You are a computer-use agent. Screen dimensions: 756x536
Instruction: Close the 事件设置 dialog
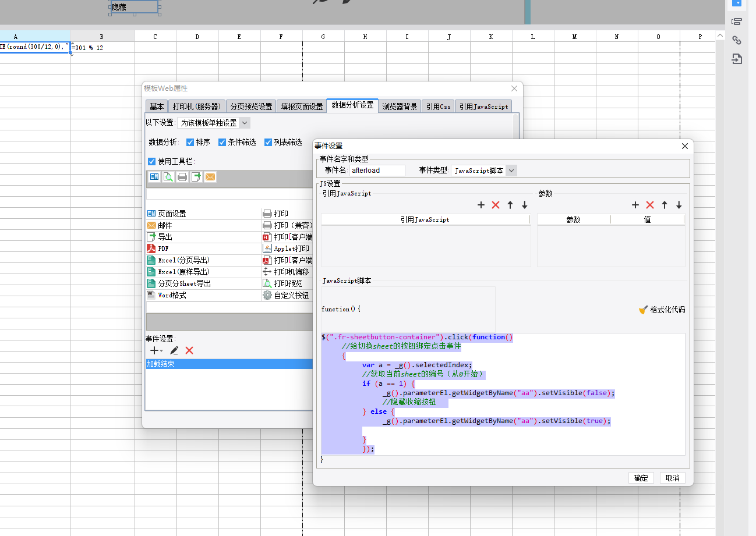686,146
